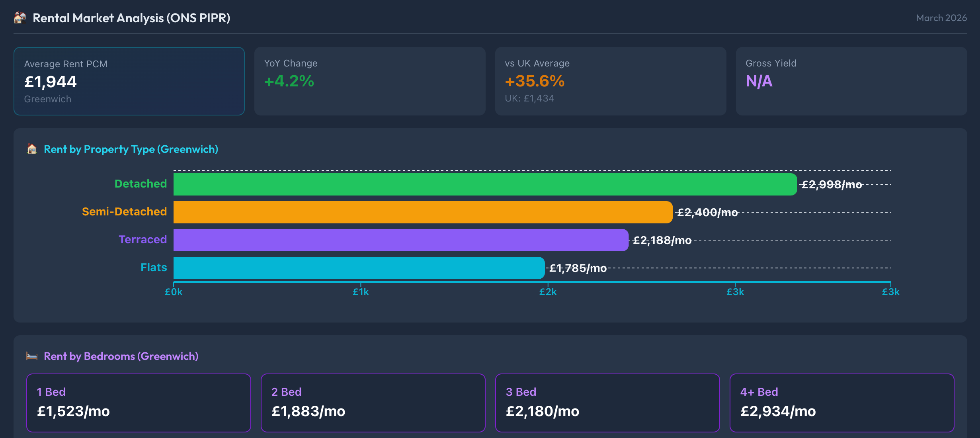Click the £1,523/mo value
The width and height of the screenshot is (980, 438).
(73, 411)
